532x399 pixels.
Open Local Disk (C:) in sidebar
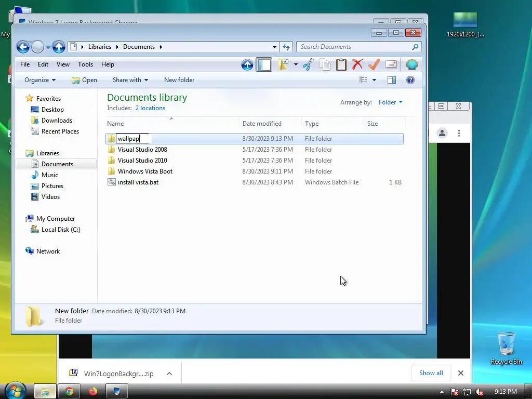pos(61,230)
